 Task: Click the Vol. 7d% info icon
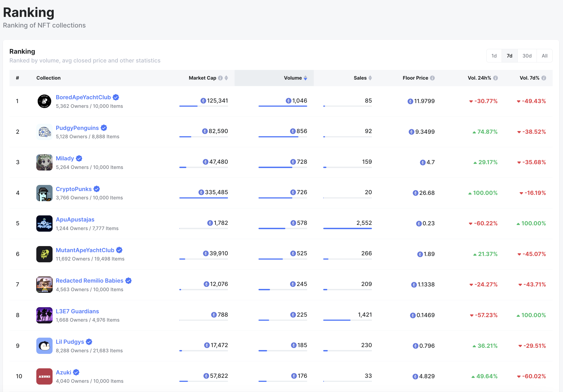coord(544,78)
